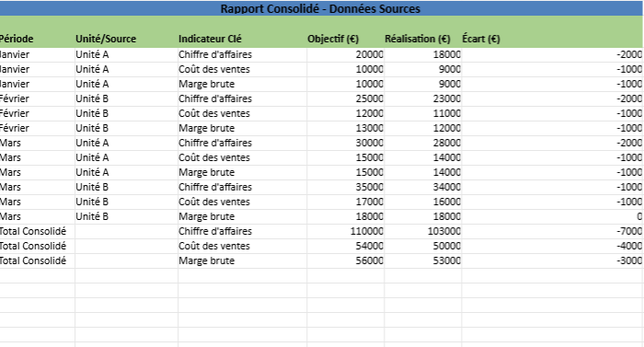
Task: Select the Février Unité B Marge brute cell
Action: click(242, 128)
